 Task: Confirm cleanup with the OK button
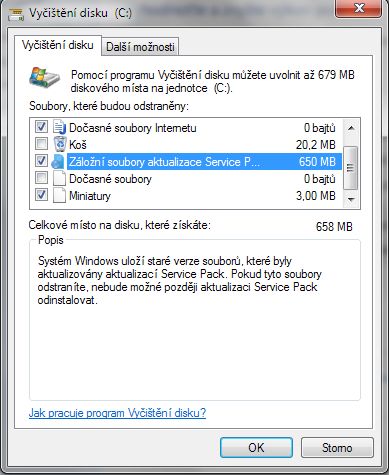coord(256,447)
